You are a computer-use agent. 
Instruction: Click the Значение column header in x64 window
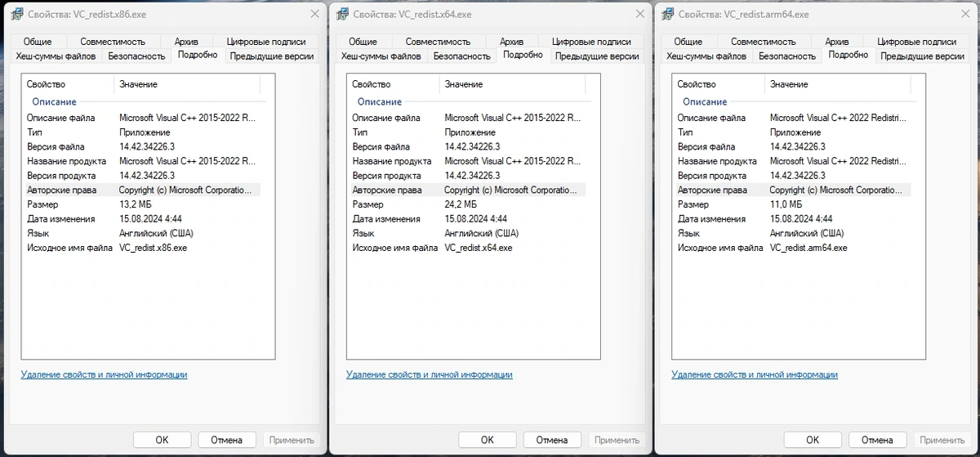coord(512,84)
